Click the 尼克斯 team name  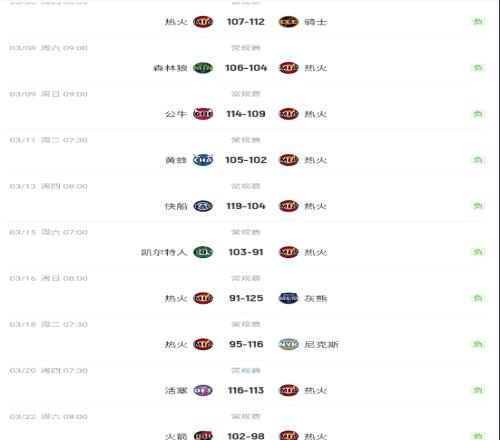(x=321, y=344)
